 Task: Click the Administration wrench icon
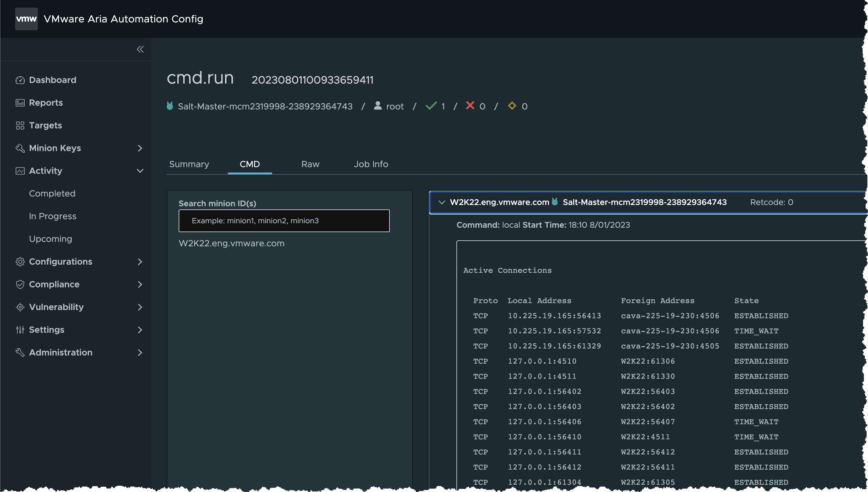20,352
